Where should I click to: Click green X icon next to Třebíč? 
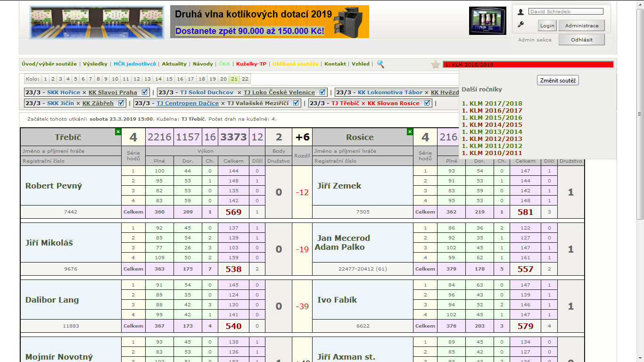pos(118,132)
